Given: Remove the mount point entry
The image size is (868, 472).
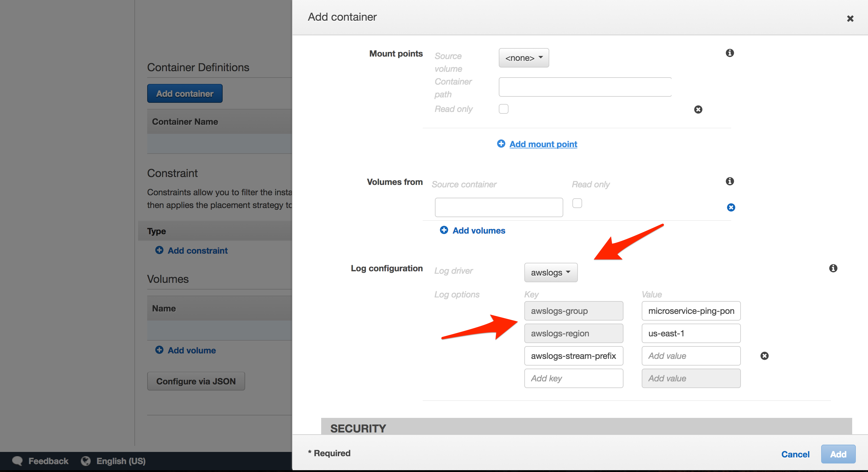Looking at the screenshot, I should 698,109.
